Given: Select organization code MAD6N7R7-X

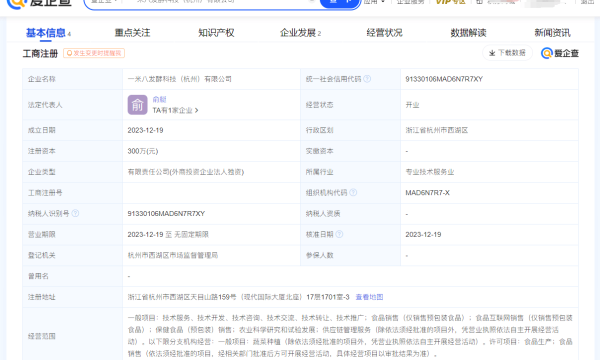Looking at the screenshot, I should (x=427, y=192).
